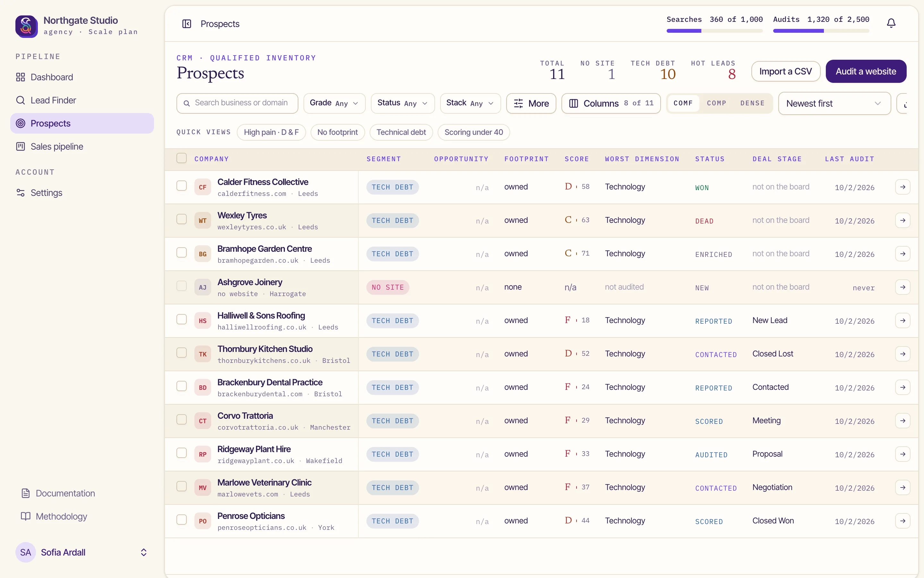Tick the Penrose Opticians checkbox

pos(181,520)
